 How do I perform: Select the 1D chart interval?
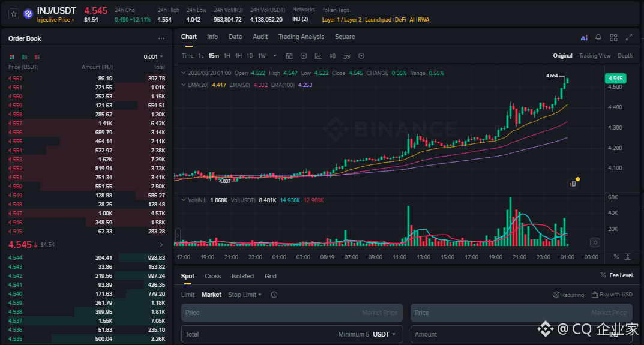(x=250, y=55)
